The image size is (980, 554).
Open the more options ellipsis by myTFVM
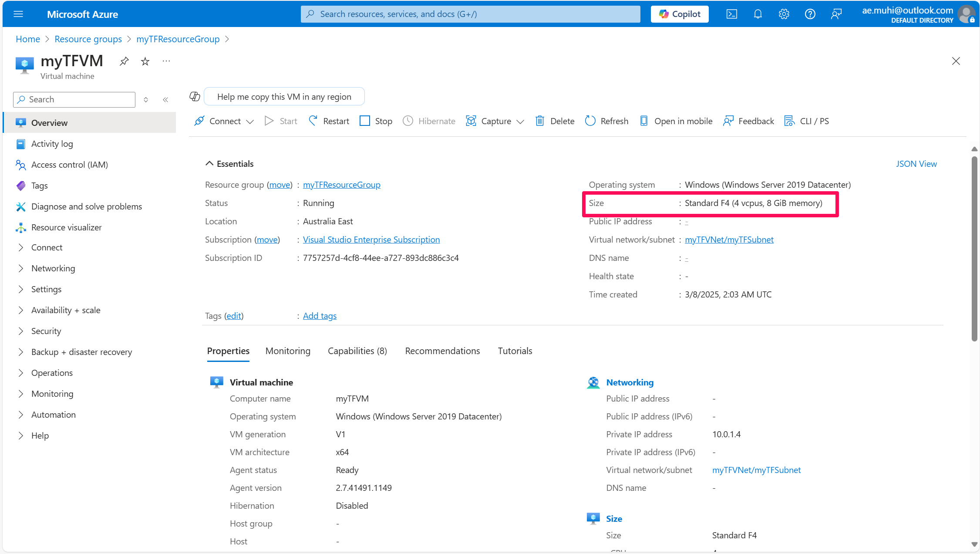(x=166, y=61)
